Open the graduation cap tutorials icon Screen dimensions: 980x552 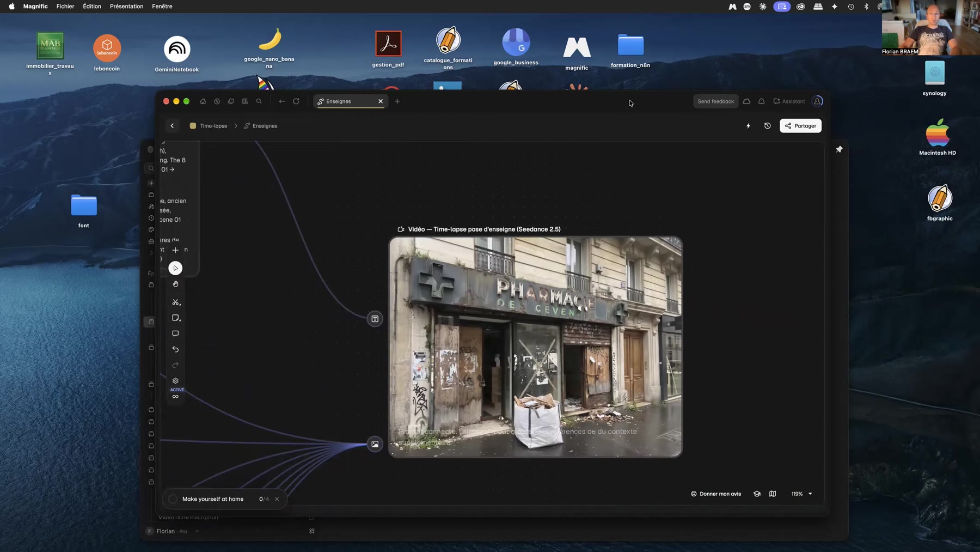point(757,494)
